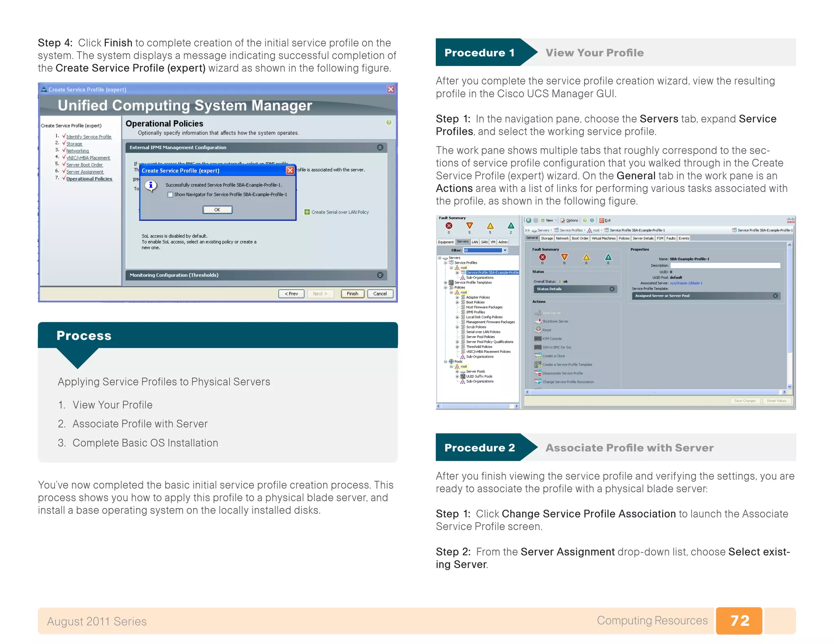Image resolution: width=834 pixels, height=644 pixels.
Task: Open wizard step Server Boot Order
Action: [x=84, y=165]
